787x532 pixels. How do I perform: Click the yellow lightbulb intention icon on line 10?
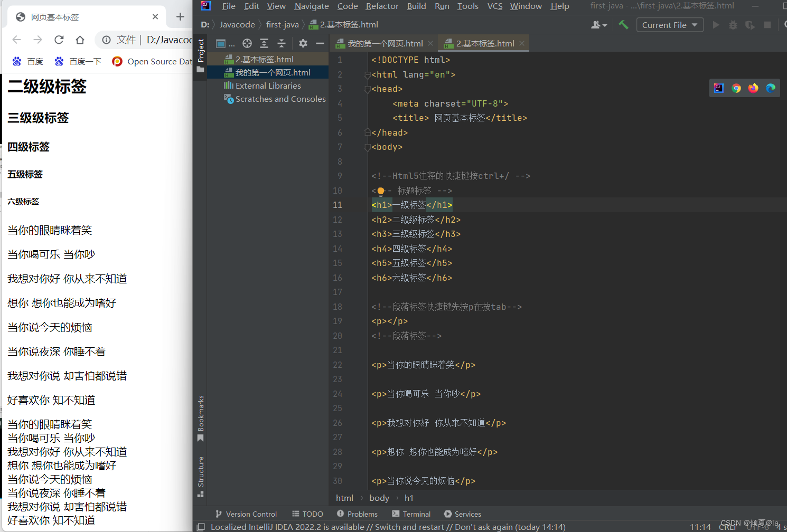[381, 192]
